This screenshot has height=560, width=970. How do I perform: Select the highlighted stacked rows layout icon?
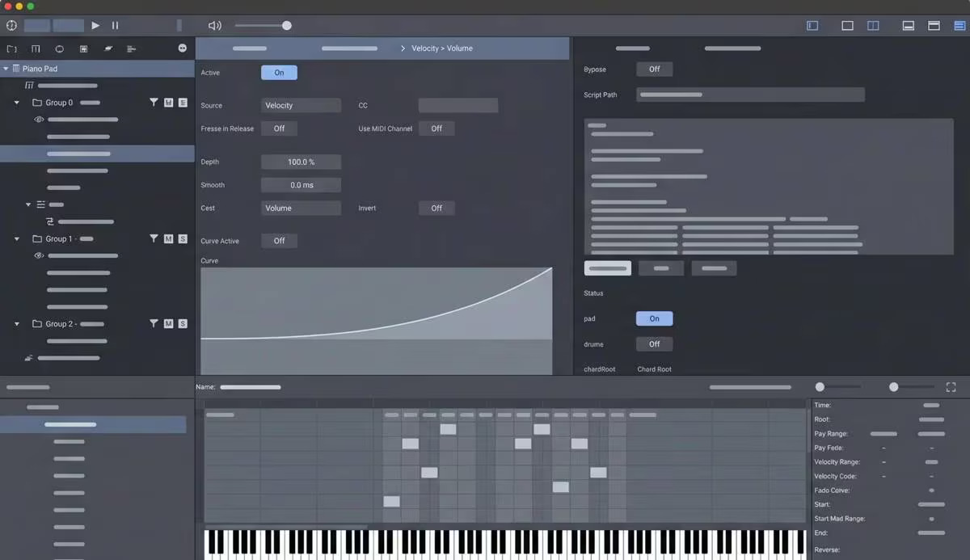tap(959, 26)
